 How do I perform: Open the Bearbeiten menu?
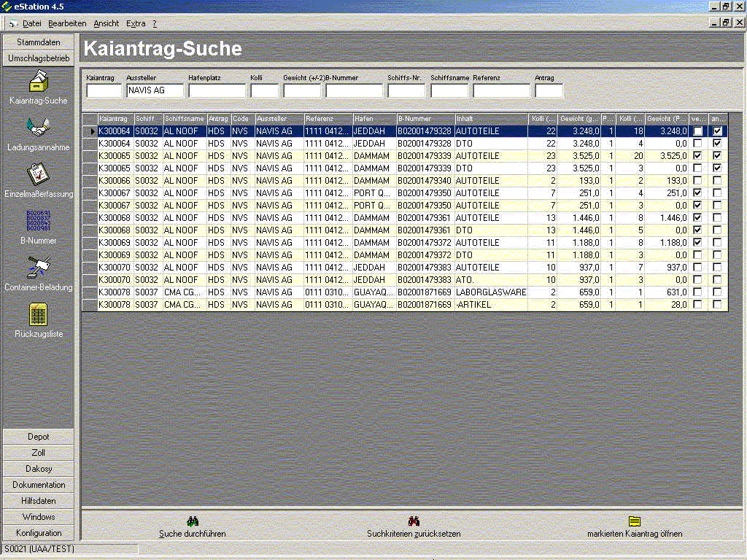pos(67,23)
